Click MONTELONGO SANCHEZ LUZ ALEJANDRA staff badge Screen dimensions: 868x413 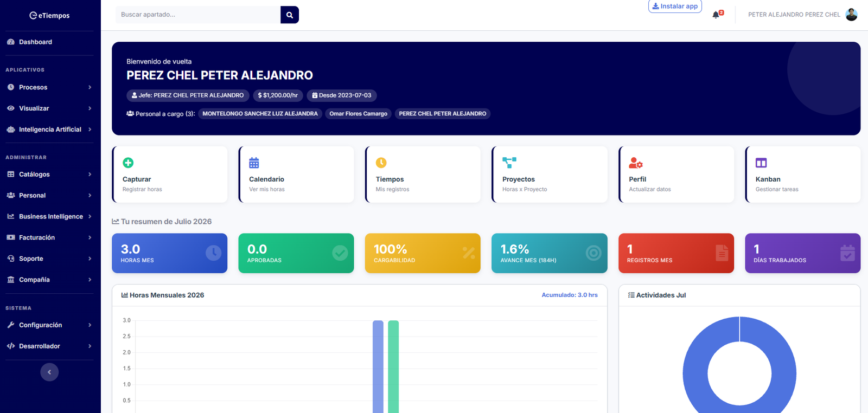pos(260,114)
